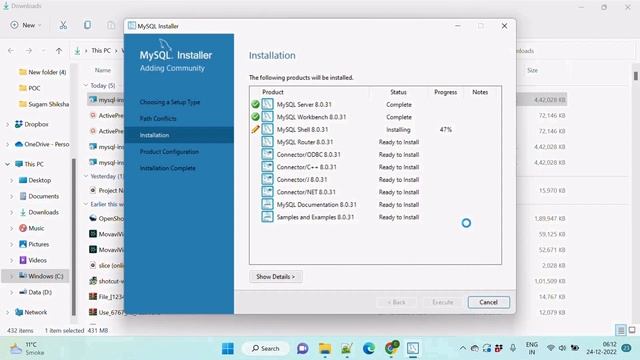
Task: Click the Progress column header in installer
Action: click(x=446, y=92)
